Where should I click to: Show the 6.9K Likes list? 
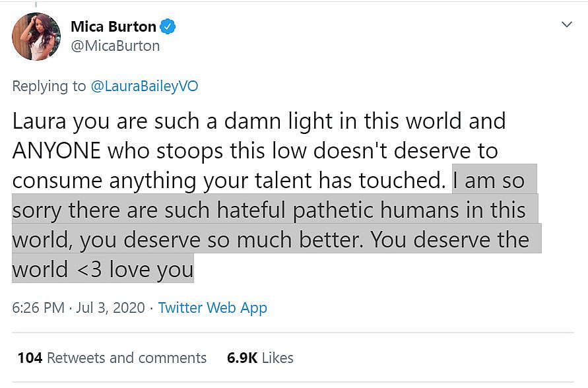(x=260, y=358)
